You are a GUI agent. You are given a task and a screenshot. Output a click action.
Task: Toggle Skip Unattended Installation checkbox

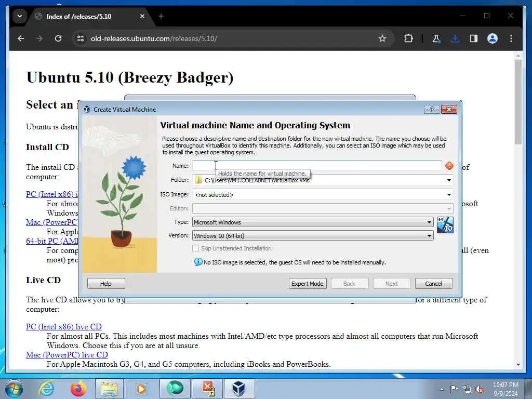coord(195,248)
